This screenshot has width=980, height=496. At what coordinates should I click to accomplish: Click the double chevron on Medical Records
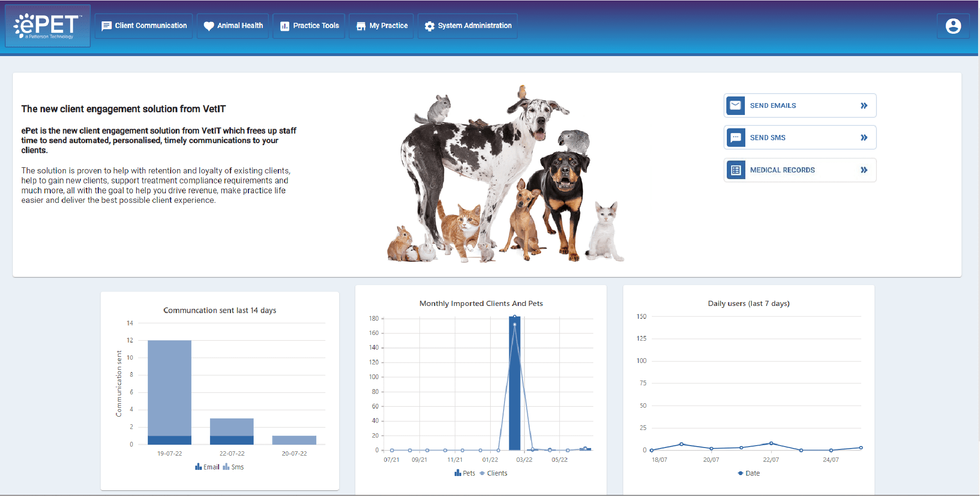864,170
